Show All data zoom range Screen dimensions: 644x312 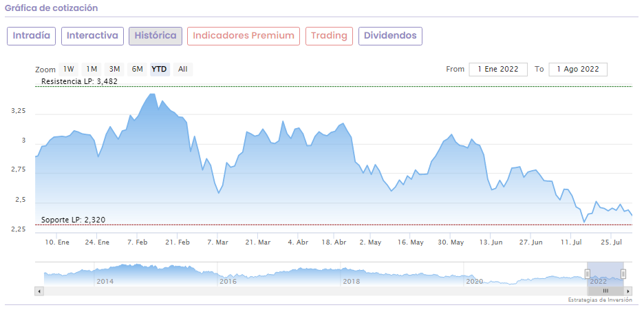click(x=182, y=69)
